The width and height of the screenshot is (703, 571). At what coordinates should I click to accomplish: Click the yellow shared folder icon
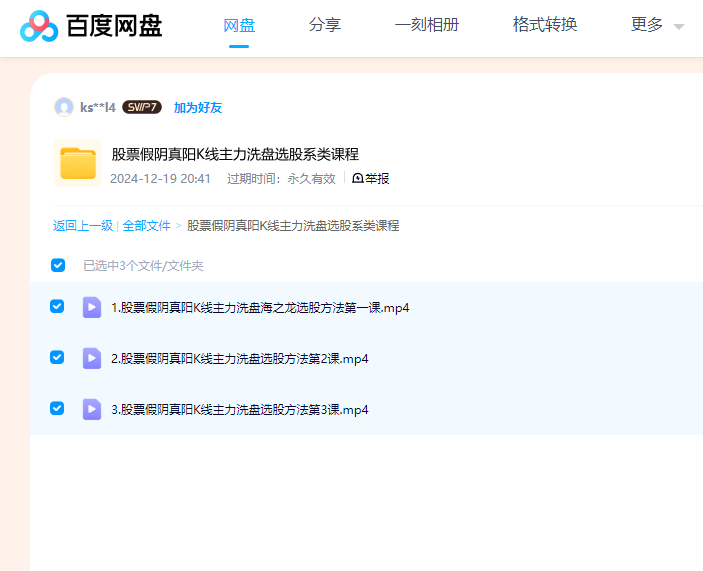[78, 163]
